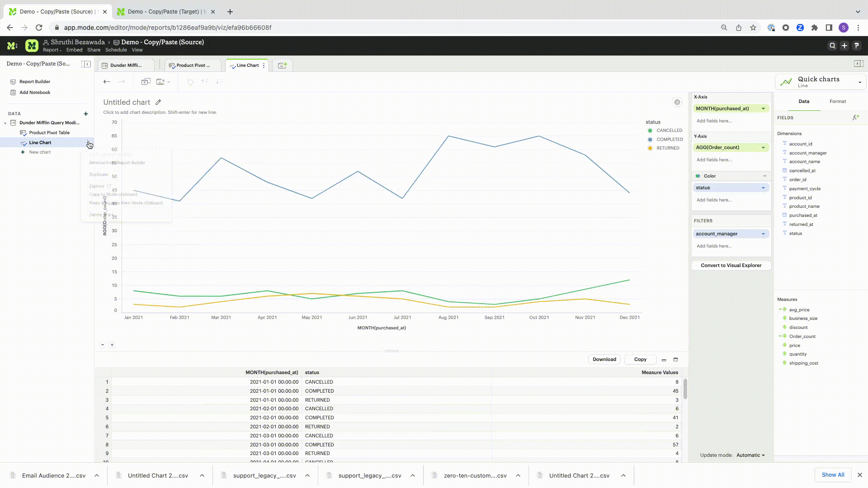Click the Download button above the table
This screenshot has height=488, width=868.
pyautogui.click(x=604, y=360)
